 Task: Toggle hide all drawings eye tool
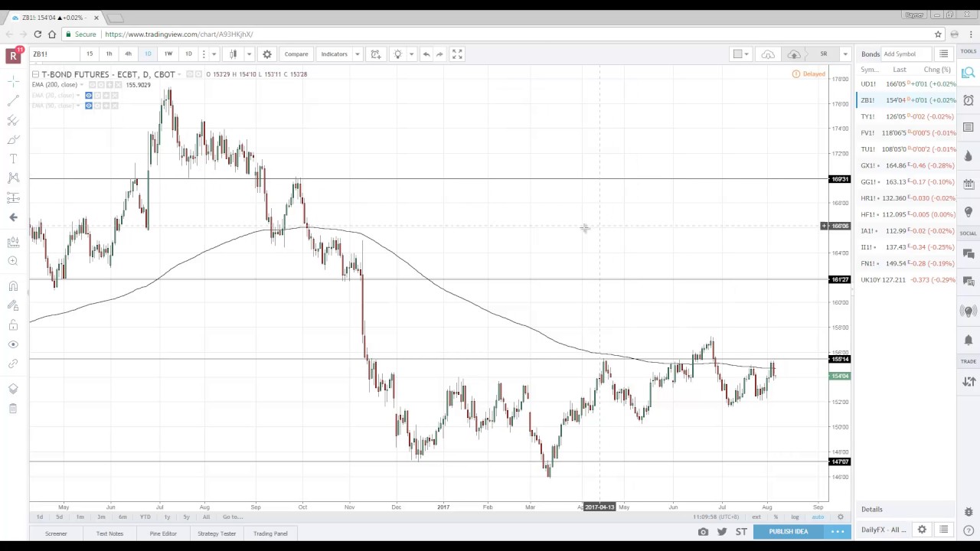(13, 344)
